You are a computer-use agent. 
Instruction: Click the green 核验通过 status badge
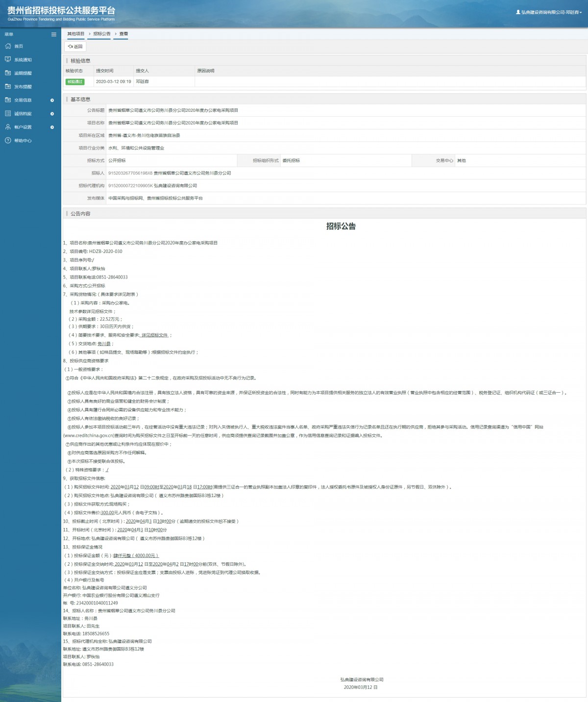tap(75, 82)
